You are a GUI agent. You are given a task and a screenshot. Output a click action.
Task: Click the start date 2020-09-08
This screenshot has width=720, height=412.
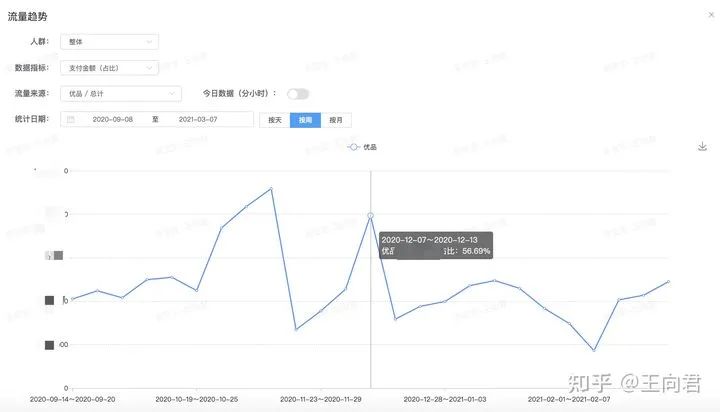pos(113,120)
